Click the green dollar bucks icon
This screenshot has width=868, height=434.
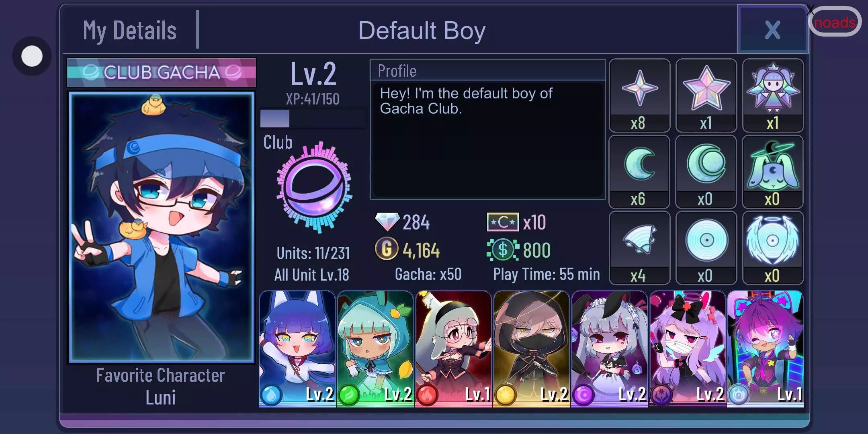point(502,250)
